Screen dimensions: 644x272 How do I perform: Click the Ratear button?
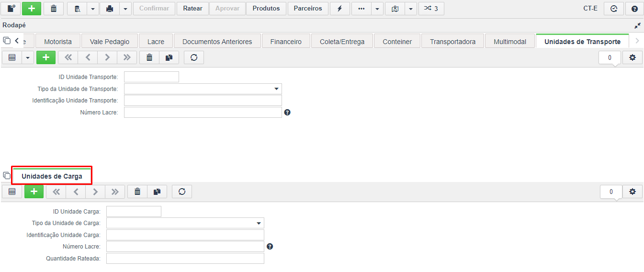click(x=192, y=9)
